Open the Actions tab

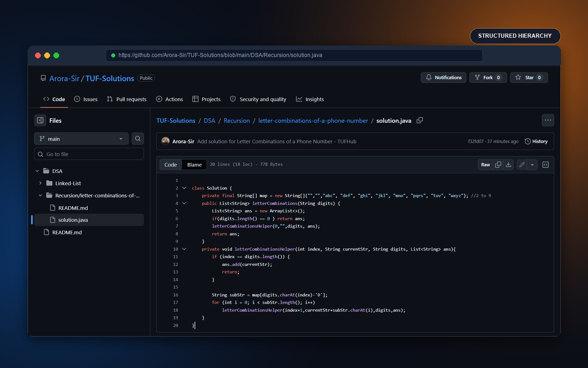click(170, 99)
